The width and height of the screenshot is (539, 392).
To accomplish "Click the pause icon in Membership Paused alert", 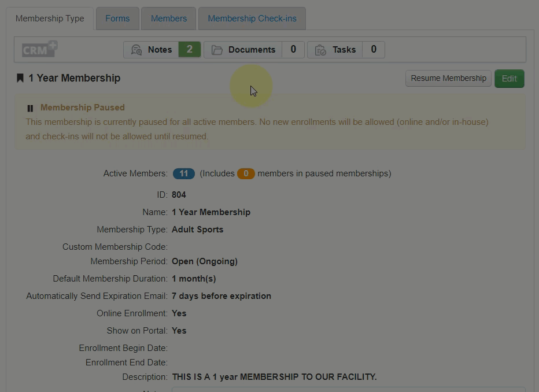I will tap(30, 108).
